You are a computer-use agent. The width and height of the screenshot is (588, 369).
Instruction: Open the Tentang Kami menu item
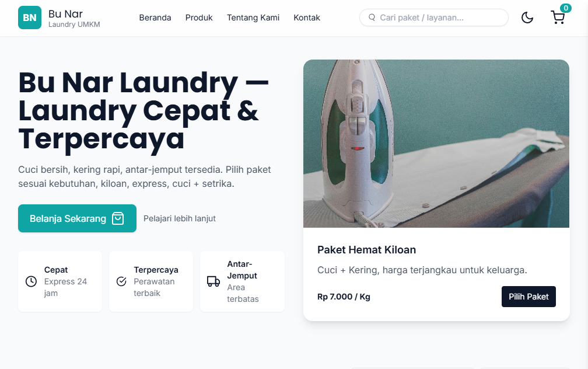coord(253,18)
